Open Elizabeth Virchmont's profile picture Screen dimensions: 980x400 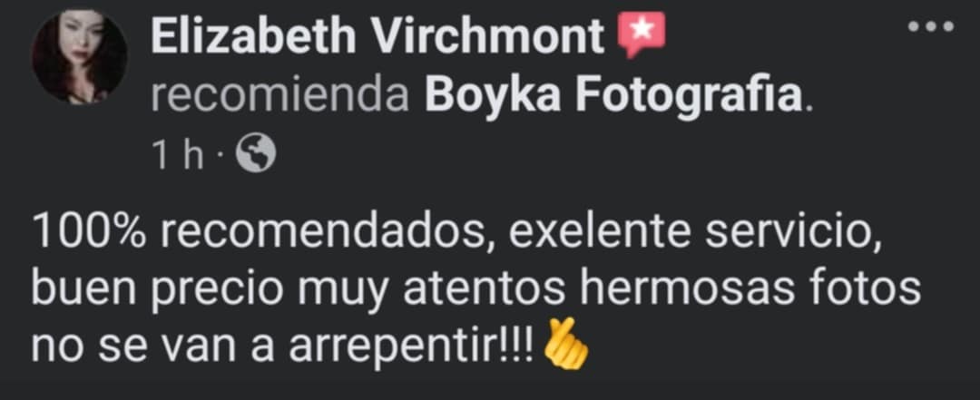[79, 57]
